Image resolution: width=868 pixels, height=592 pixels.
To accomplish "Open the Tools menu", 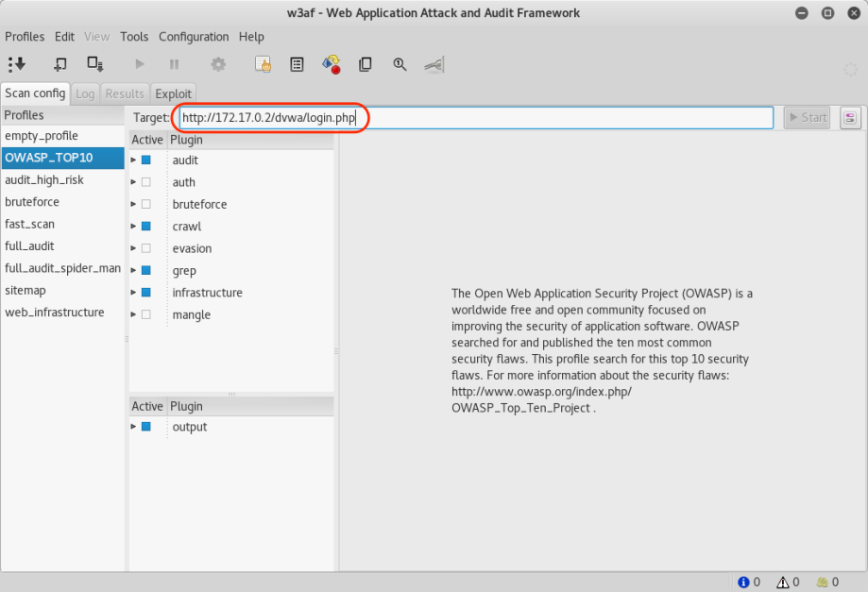I will [x=134, y=37].
